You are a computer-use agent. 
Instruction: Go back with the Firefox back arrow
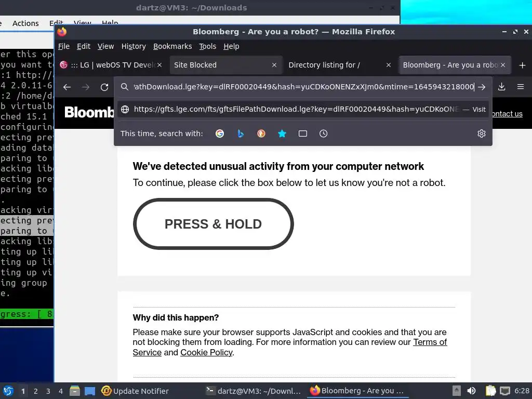(x=67, y=87)
